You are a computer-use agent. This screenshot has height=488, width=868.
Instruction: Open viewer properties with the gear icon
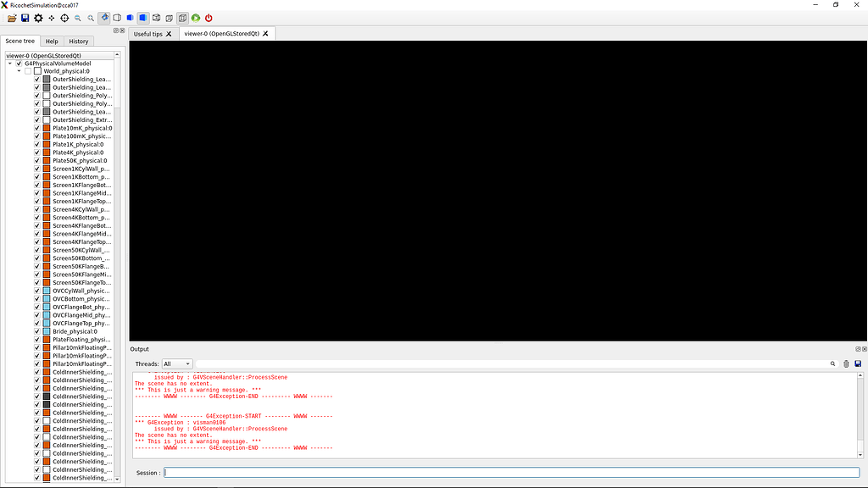coord(38,18)
